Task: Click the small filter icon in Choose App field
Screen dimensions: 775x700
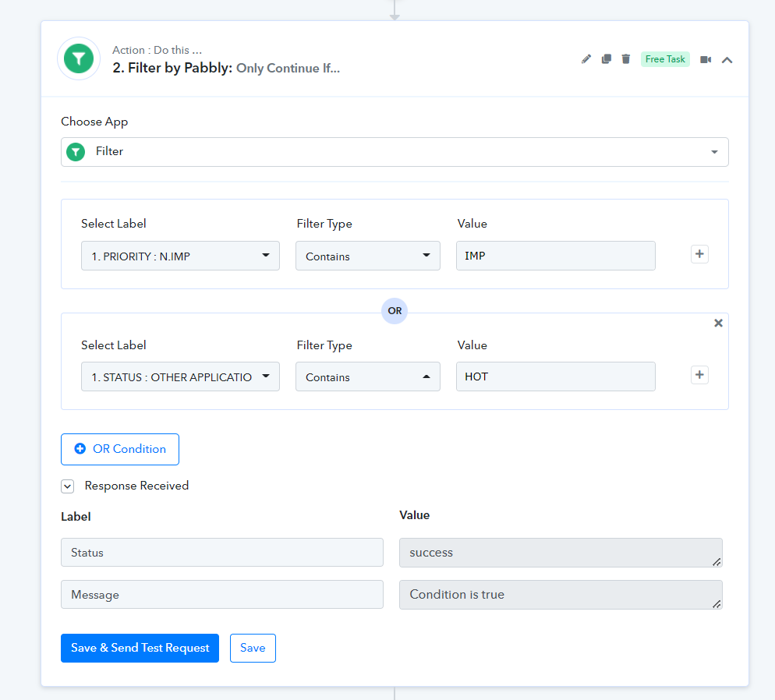Action: (76, 152)
